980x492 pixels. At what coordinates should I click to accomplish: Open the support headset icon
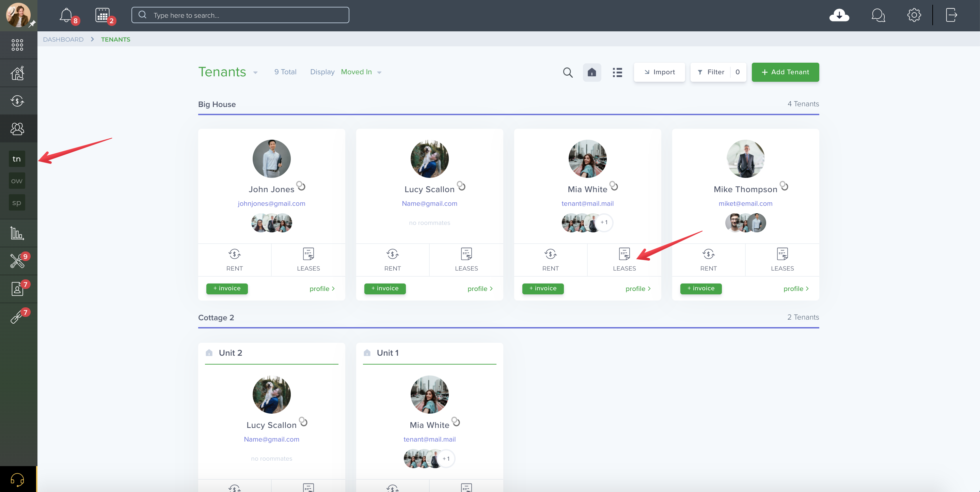click(17, 479)
